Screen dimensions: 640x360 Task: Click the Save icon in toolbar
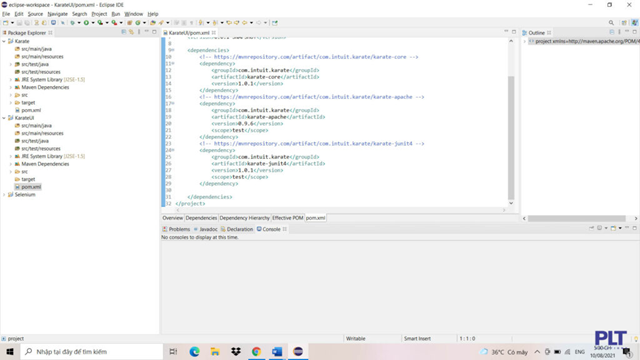[19, 23]
